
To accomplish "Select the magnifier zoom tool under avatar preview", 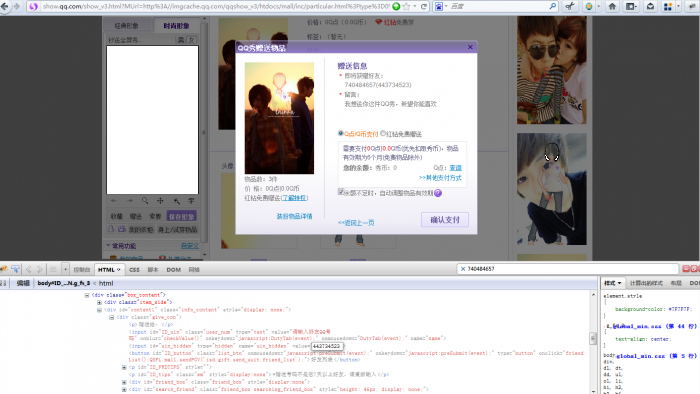I will coord(145,201).
